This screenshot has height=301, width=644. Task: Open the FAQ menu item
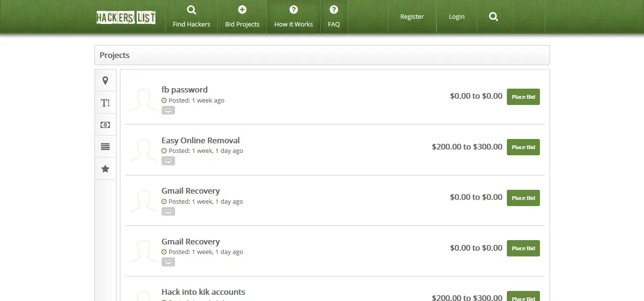[333, 16]
